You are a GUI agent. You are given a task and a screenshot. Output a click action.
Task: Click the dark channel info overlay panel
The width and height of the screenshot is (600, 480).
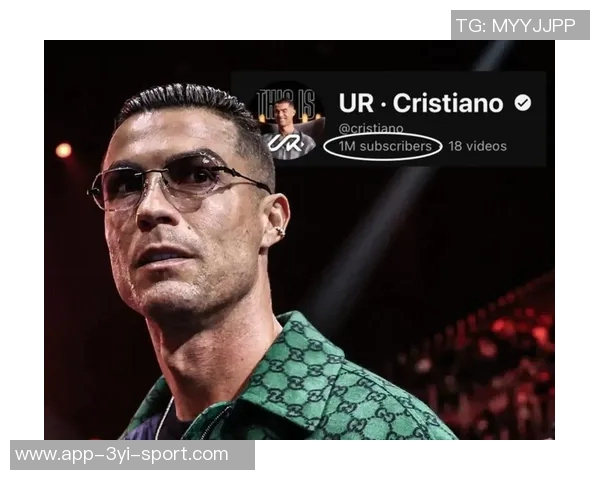point(389,119)
